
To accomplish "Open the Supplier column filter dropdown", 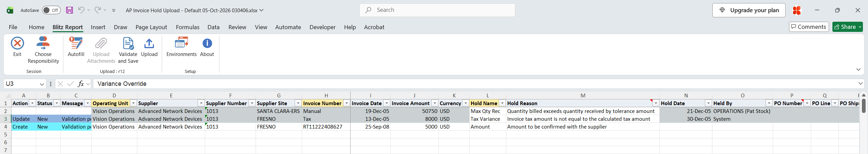I will (x=201, y=103).
